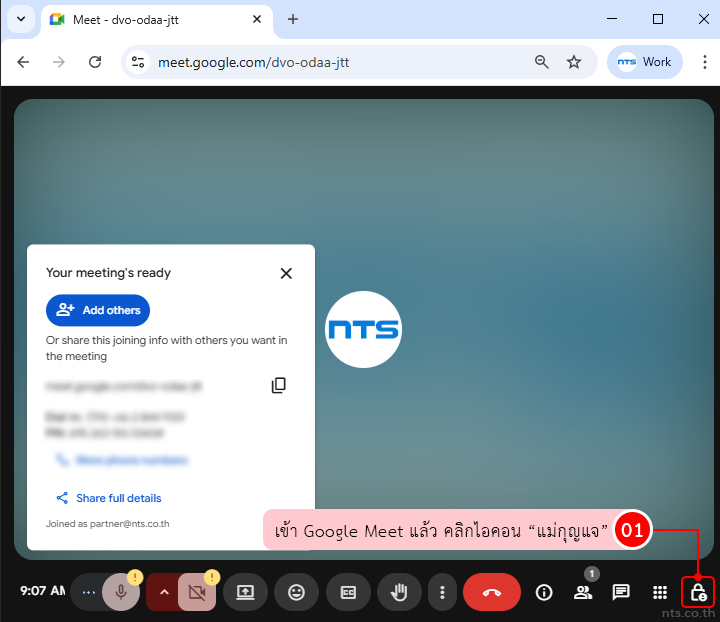This screenshot has width=720, height=622.
Task: Toggle closed captions CC button
Action: 348,592
